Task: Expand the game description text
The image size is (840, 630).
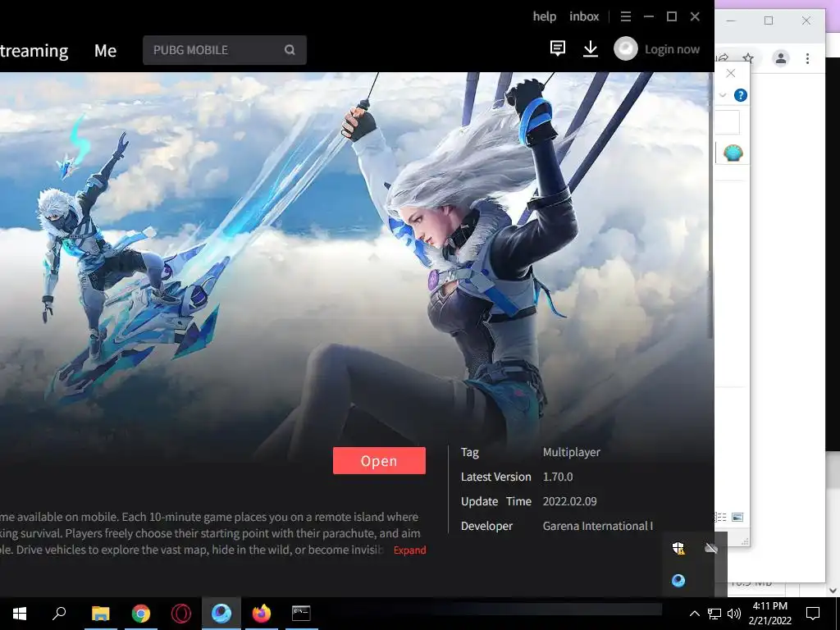Action: coord(409,550)
